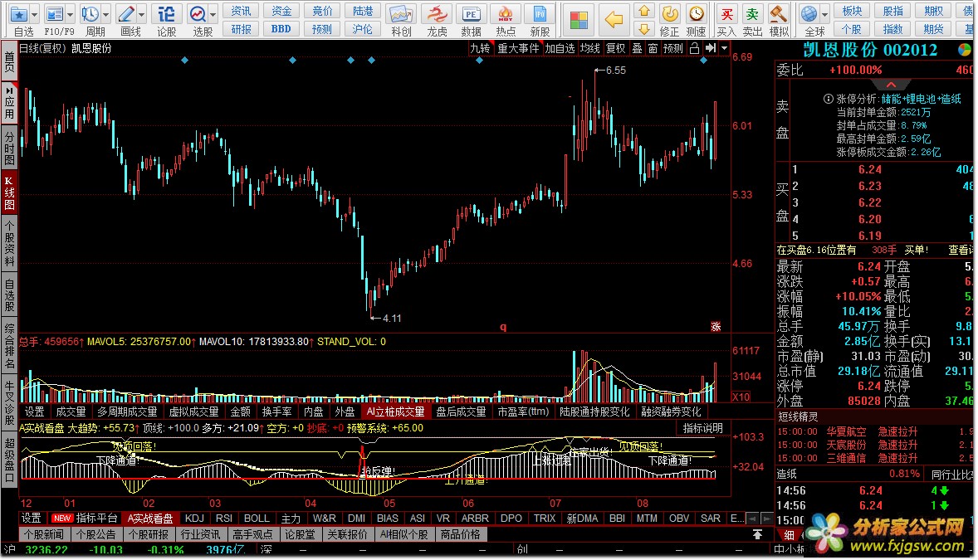Expand the 自选 dropdown arrow

click(34, 14)
